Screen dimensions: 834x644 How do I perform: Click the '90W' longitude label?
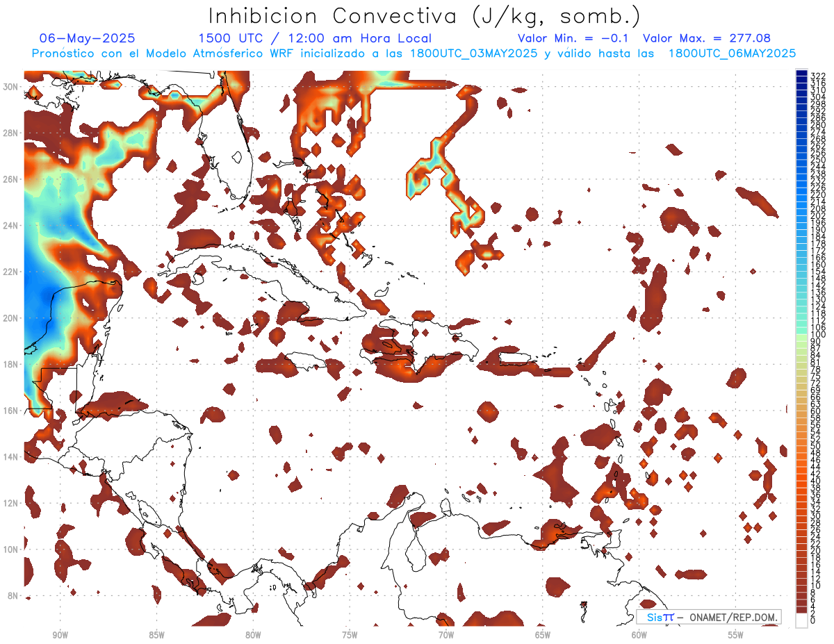click(60, 636)
